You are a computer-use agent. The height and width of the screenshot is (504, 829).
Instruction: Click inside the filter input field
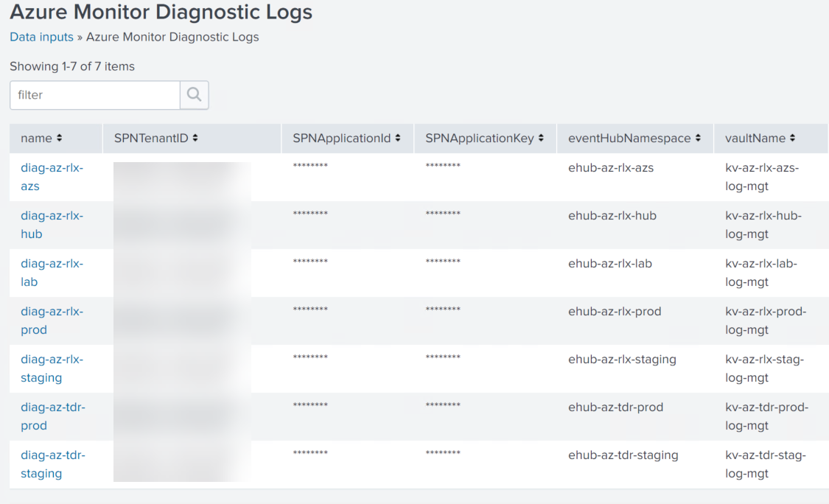point(94,94)
